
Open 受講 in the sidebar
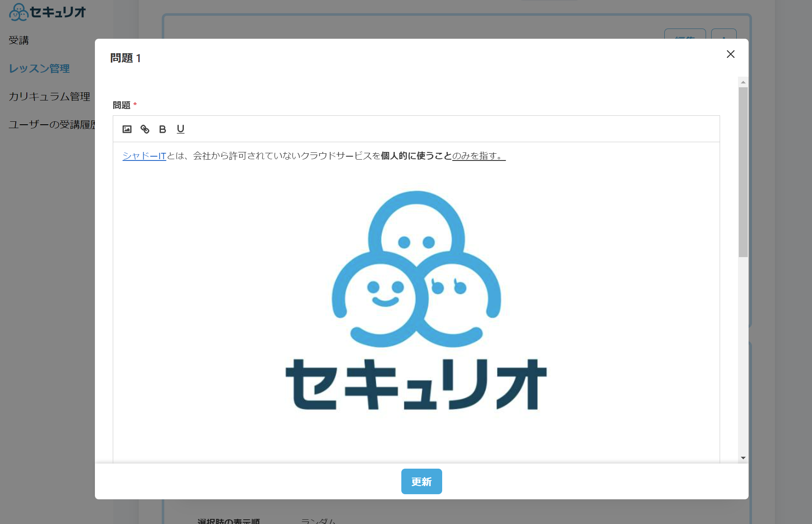[x=19, y=40]
